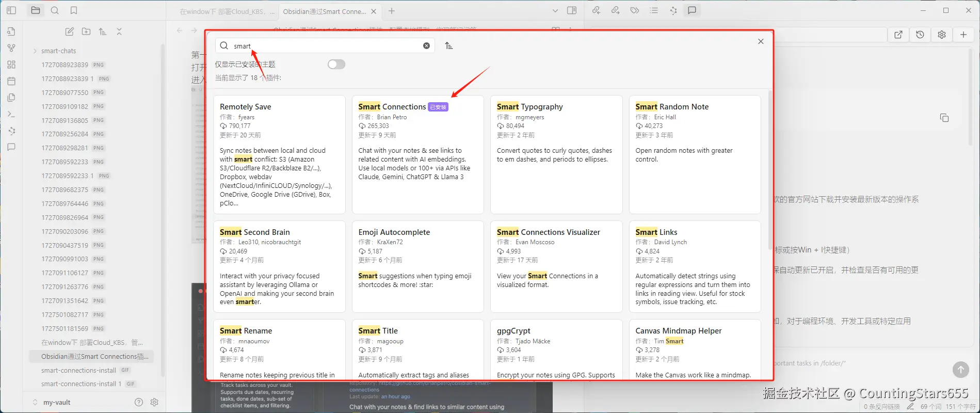Open graph view from left ribbon

[11, 48]
